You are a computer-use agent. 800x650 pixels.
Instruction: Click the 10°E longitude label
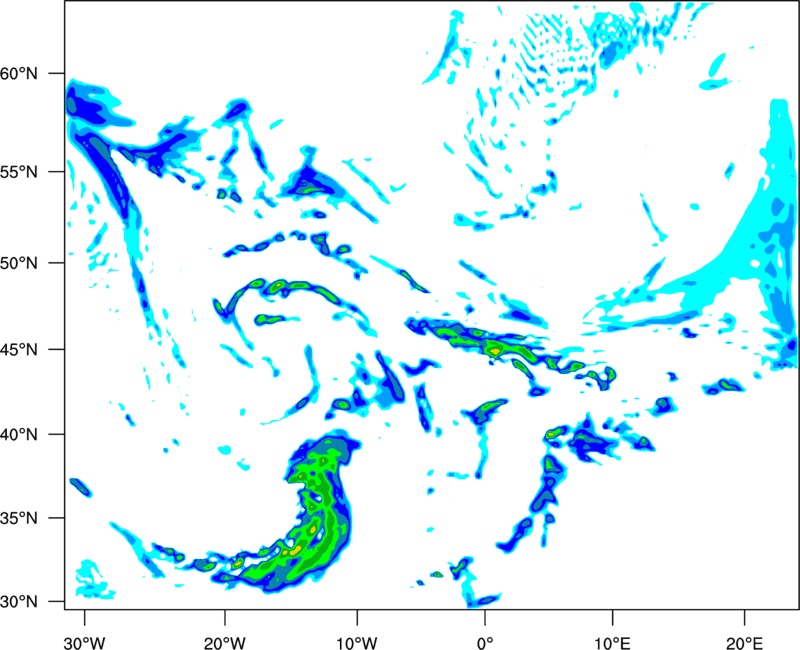coord(612,643)
